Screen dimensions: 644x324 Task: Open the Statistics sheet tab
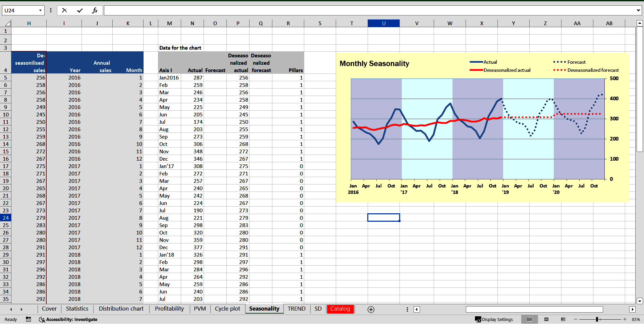click(x=77, y=309)
